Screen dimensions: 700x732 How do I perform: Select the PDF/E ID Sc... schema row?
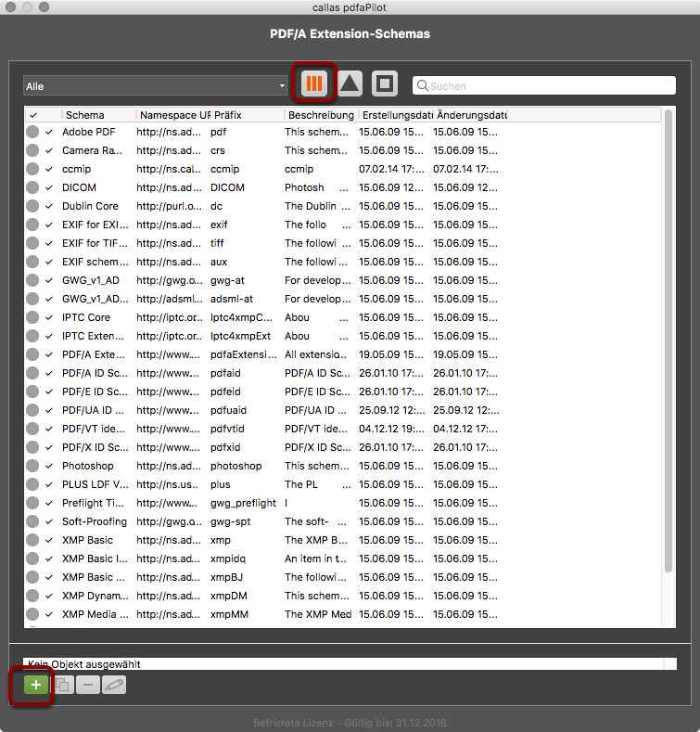pos(342,392)
